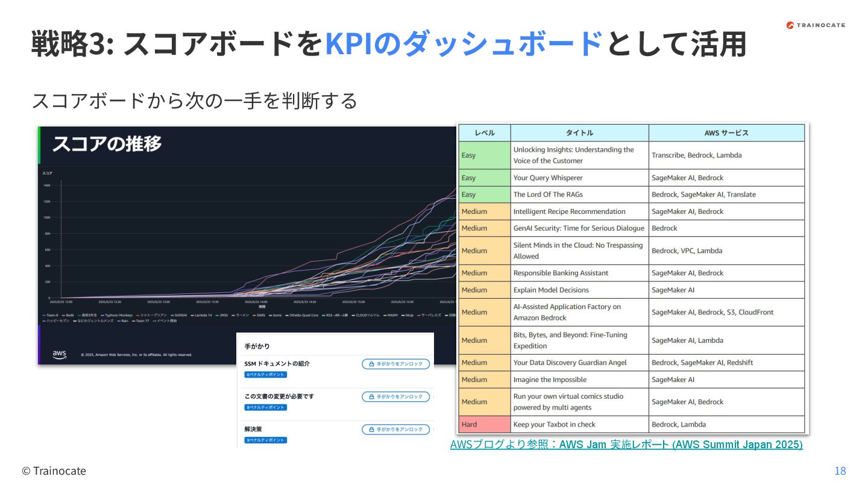
Task: Click the AWS logo in the score chart
Action: (x=59, y=354)
